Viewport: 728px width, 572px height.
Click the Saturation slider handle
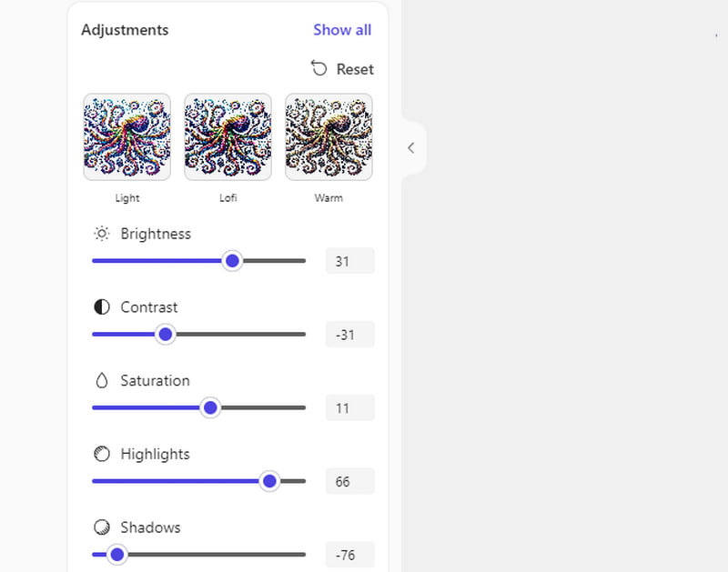[210, 407]
